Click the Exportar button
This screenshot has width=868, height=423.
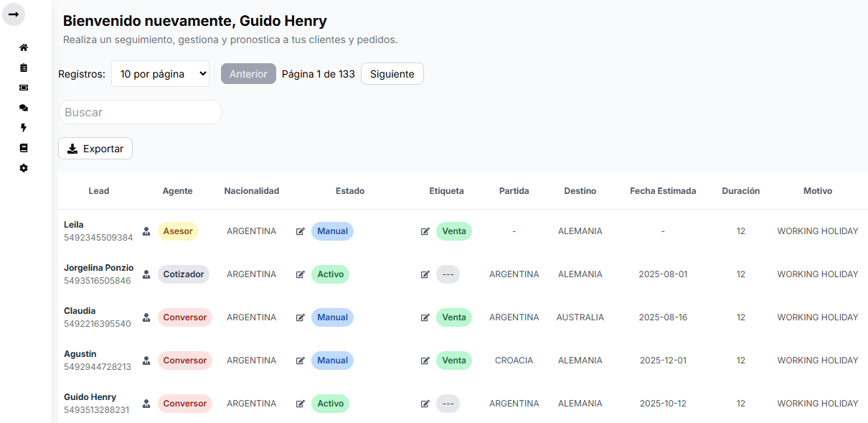[95, 149]
